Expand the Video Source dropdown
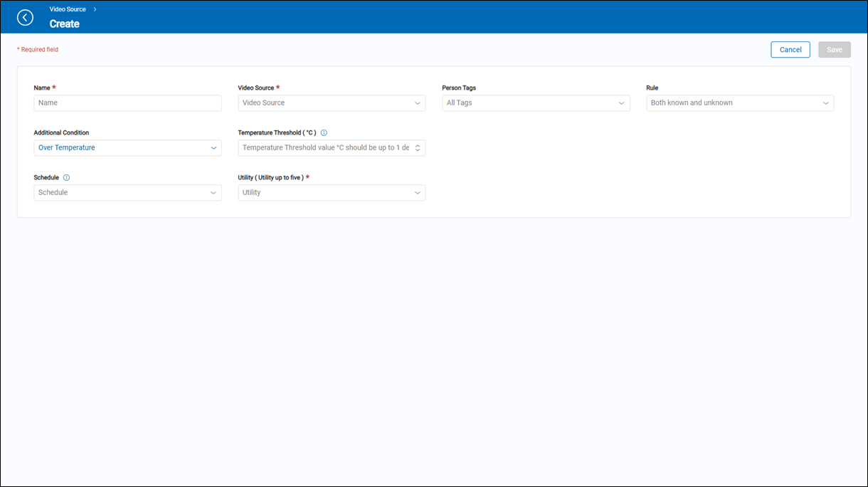This screenshot has width=868, height=487. [332, 103]
